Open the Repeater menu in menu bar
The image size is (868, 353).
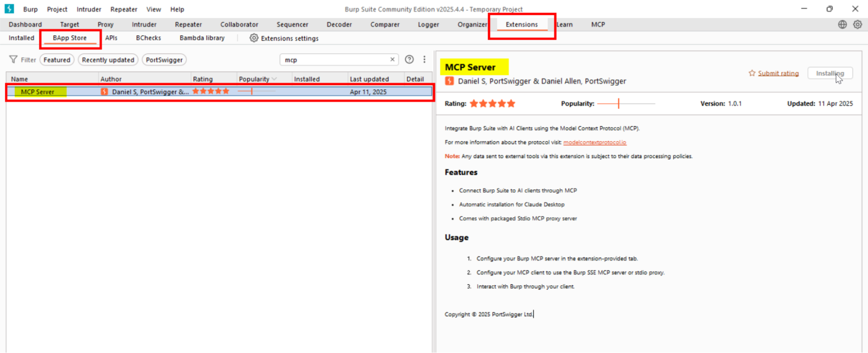[x=124, y=9]
